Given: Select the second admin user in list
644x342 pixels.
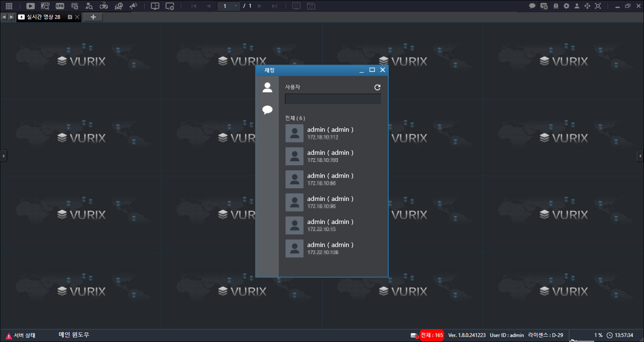Looking at the screenshot, I should click(x=333, y=156).
